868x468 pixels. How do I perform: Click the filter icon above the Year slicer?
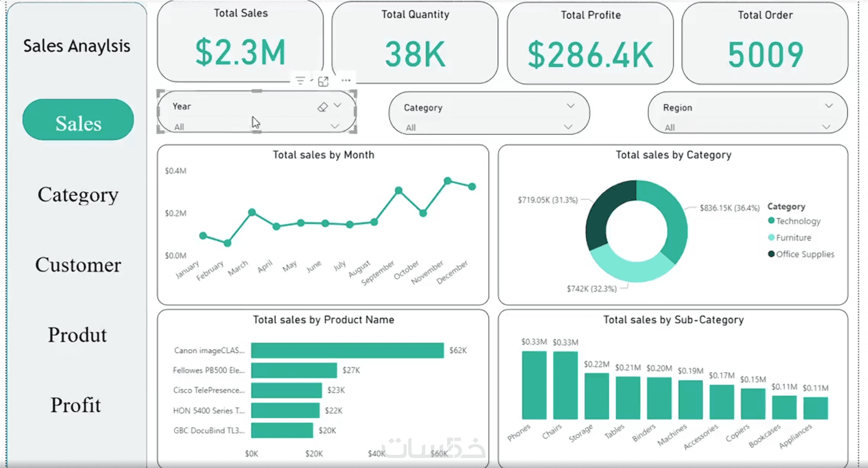300,81
